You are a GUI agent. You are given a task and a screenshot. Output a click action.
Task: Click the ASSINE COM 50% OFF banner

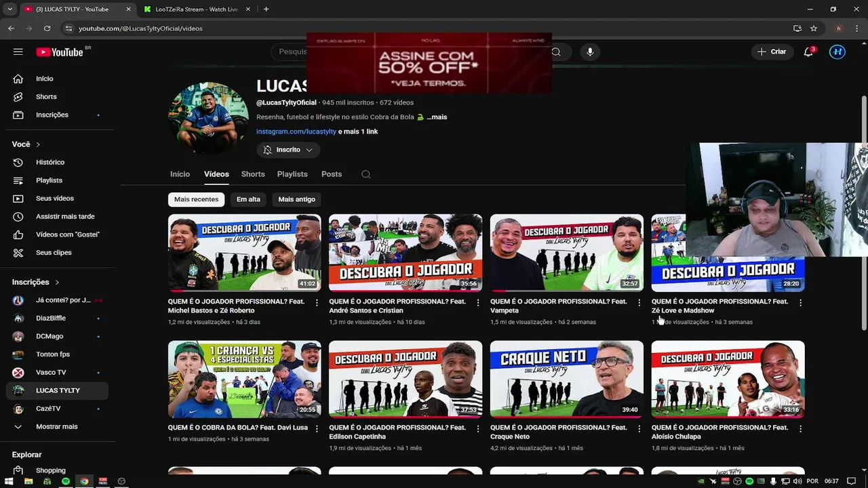pos(429,62)
